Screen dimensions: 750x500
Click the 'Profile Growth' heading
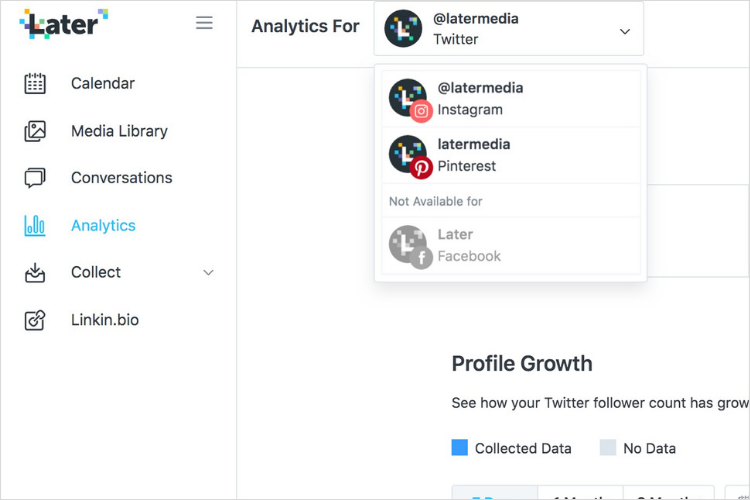[x=522, y=364]
